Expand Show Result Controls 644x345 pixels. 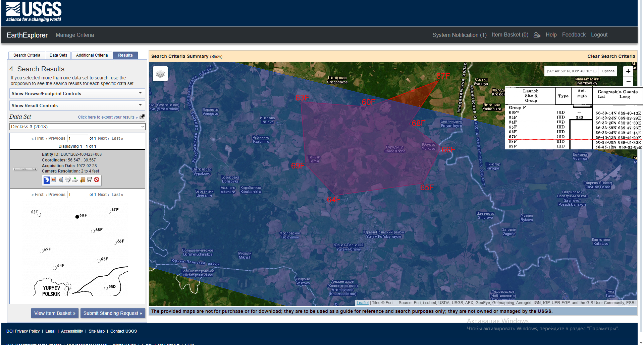click(x=77, y=106)
